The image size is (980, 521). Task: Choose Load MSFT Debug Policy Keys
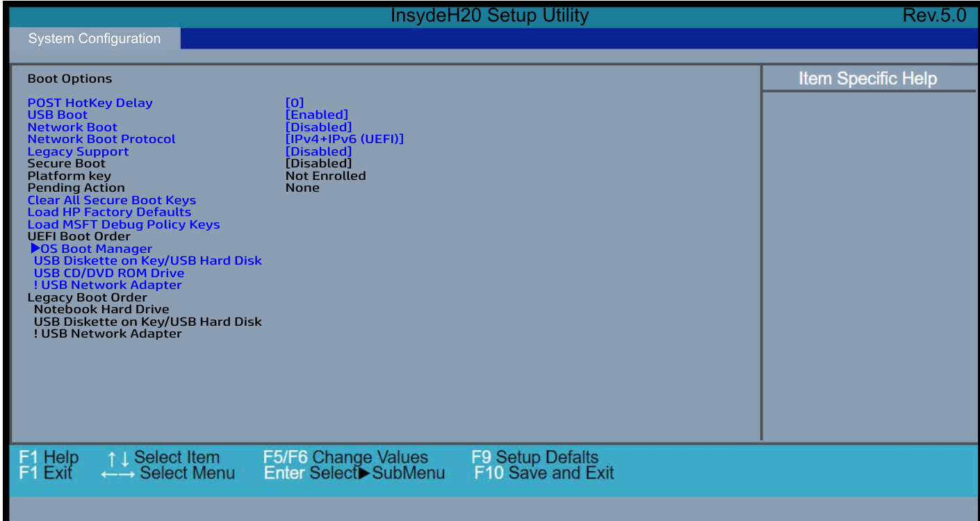[124, 224]
